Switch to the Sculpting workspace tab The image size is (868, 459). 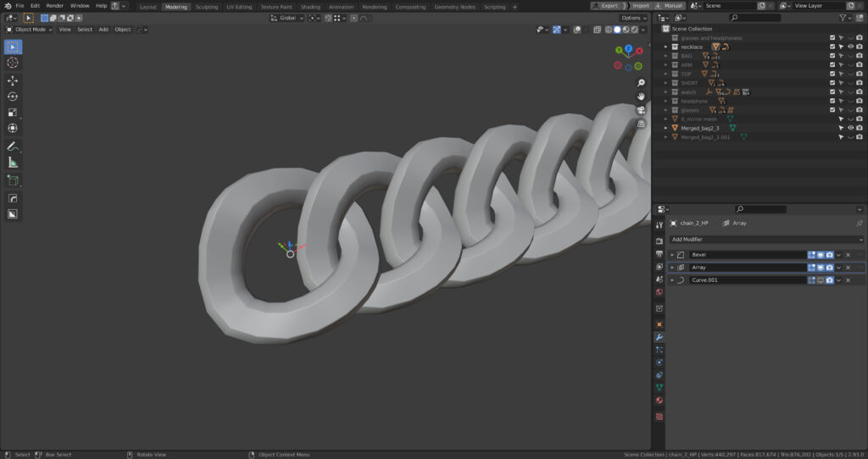tap(206, 6)
